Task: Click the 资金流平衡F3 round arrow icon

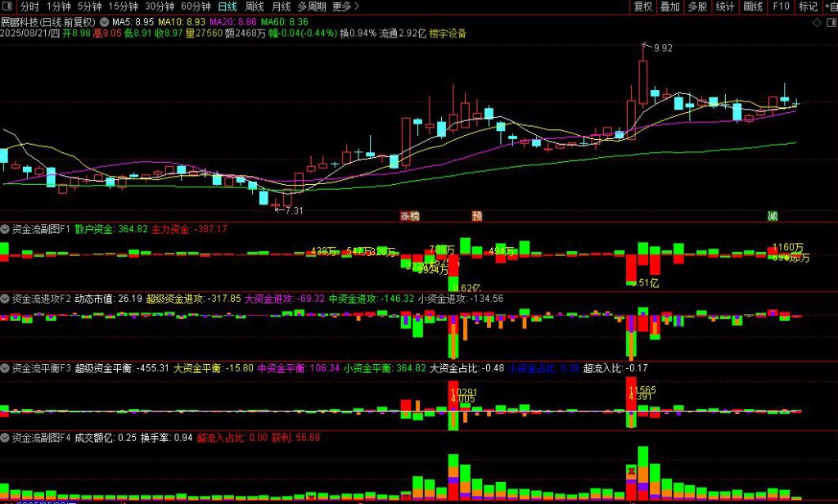Action: tap(6, 368)
